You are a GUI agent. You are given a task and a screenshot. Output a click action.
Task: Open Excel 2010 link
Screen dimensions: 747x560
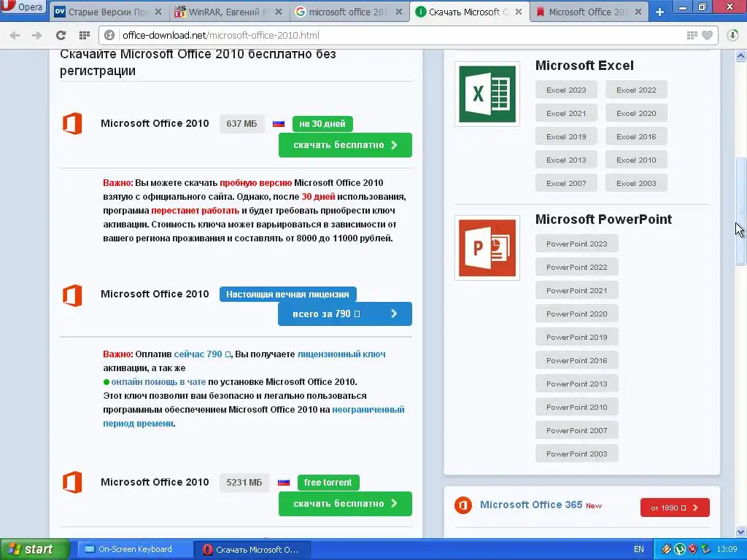click(636, 160)
